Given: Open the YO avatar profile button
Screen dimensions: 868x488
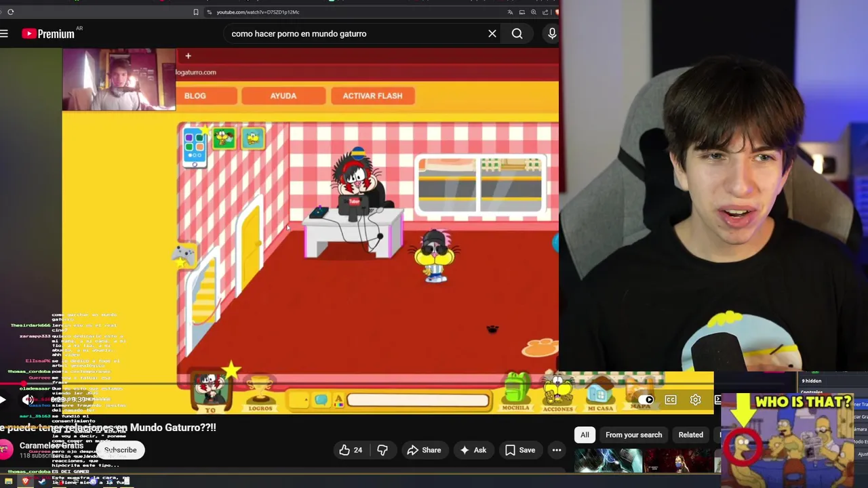Looking at the screenshot, I should [x=210, y=392].
